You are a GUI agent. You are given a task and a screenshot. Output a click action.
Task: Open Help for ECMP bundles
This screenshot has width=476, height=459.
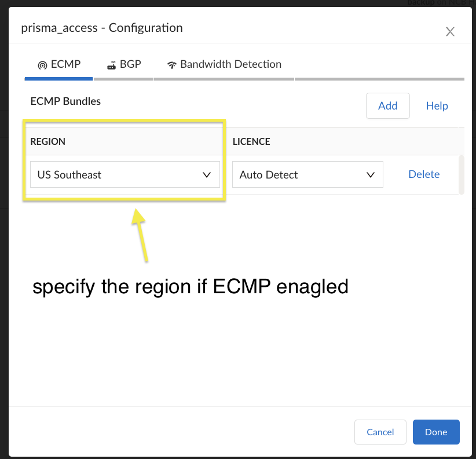point(437,105)
